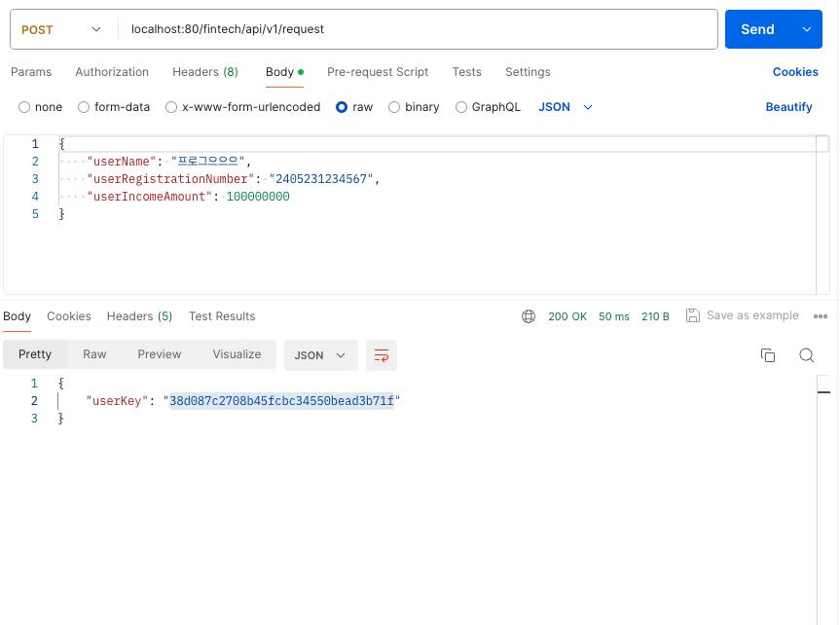Select x-www-form-urlencoded body type
The image size is (840, 625).
[171, 107]
